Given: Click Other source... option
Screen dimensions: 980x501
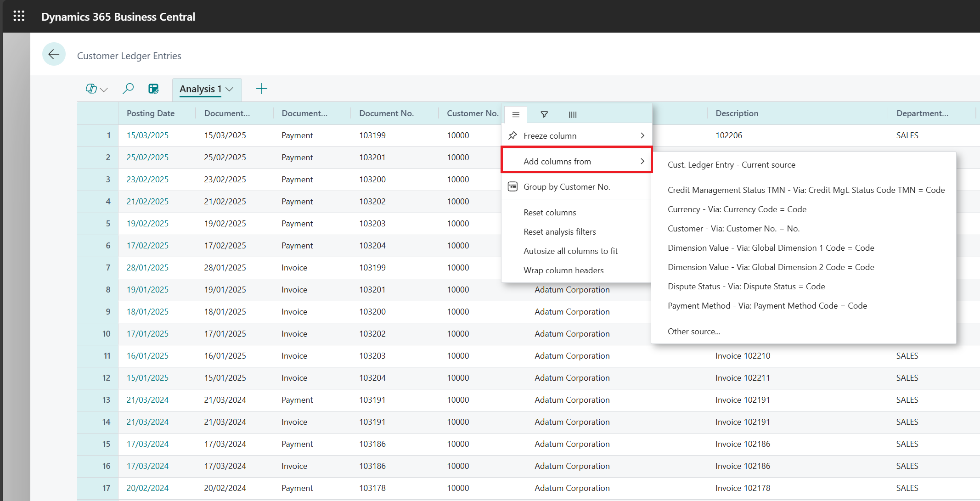Looking at the screenshot, I should (693, 332).
